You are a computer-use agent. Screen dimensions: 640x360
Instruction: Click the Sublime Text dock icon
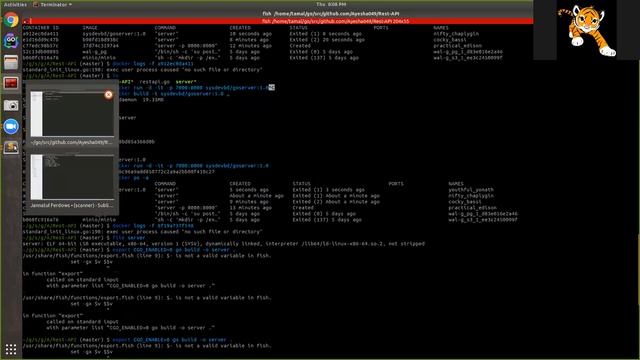point(11,147)
